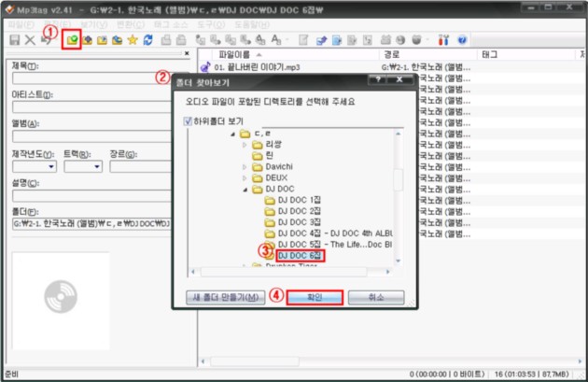Click the second gray playlist icon

181,40
